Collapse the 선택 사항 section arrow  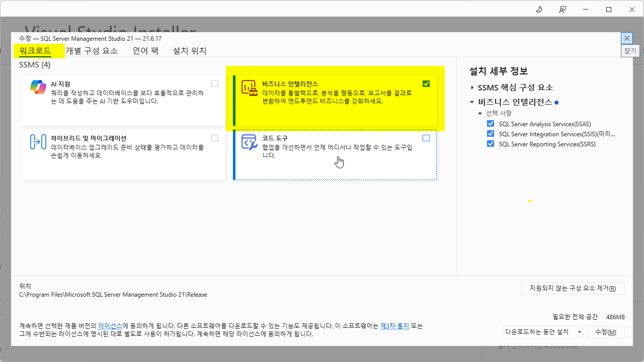[x=480, y=114]
